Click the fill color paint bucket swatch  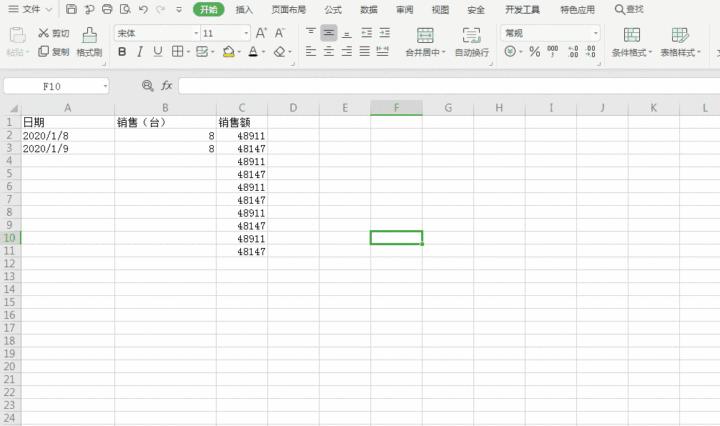pos(228,51)
